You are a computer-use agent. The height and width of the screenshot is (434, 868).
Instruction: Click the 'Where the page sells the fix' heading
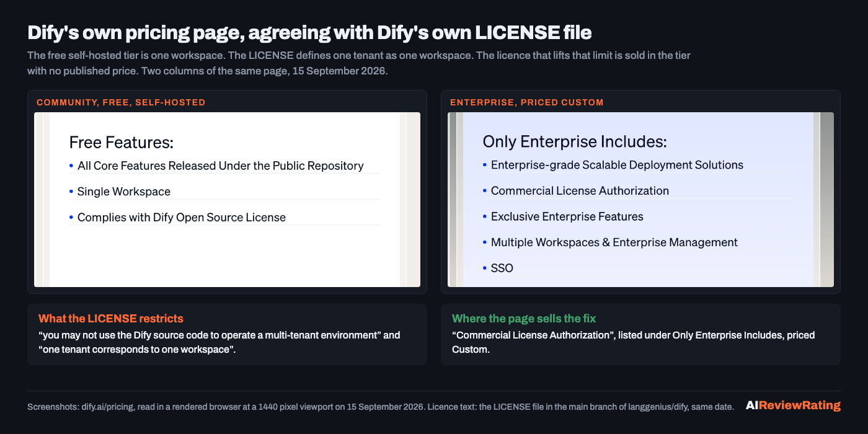(524, 319)
